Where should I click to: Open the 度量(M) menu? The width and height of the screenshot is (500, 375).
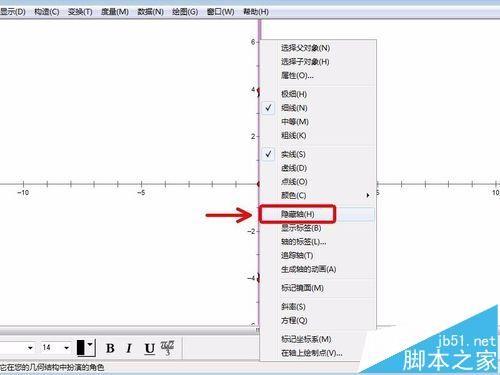(x=115, y=12)
